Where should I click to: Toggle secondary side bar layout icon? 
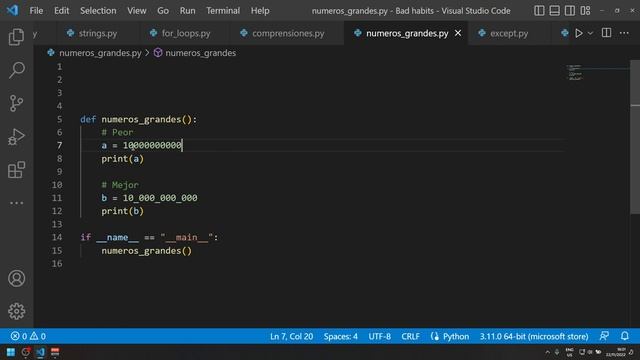coord(570,11)
